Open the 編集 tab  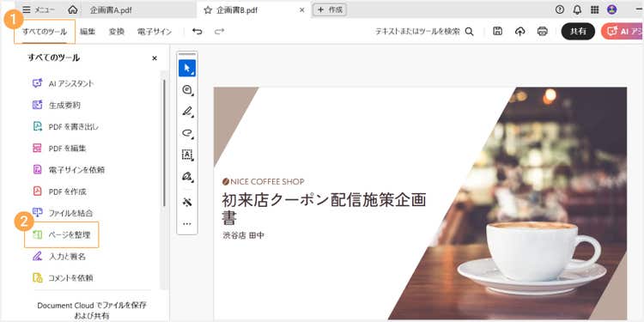click(x=88, y=32)
